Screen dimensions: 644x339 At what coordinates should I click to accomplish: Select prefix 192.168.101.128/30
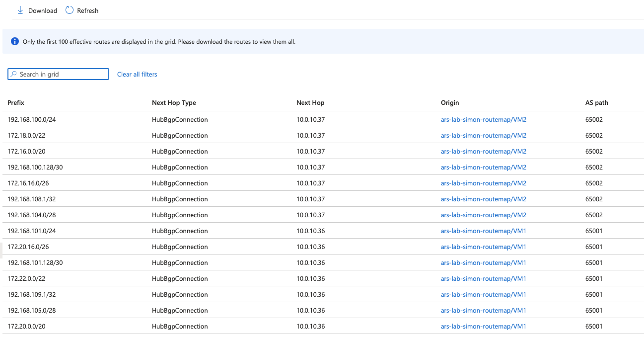[35, 262]
